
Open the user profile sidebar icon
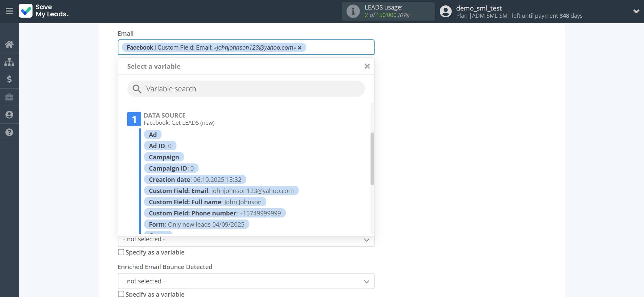[x=9, y=115]
